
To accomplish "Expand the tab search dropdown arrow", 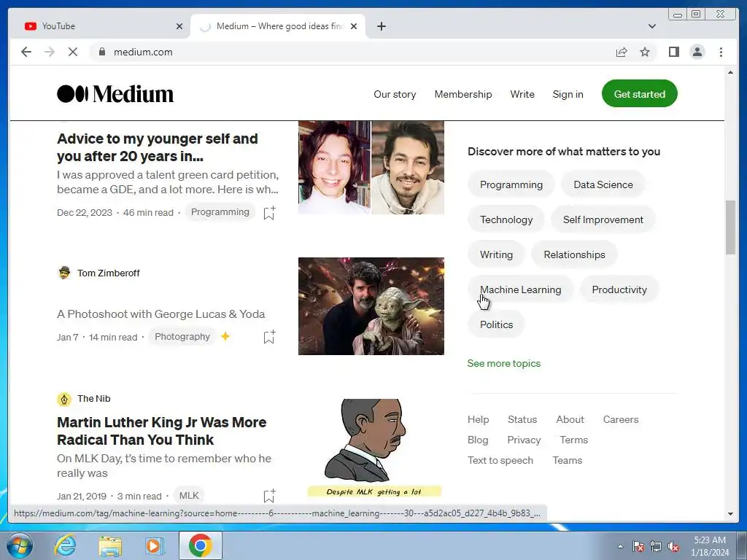I will [x=651, y=26].
